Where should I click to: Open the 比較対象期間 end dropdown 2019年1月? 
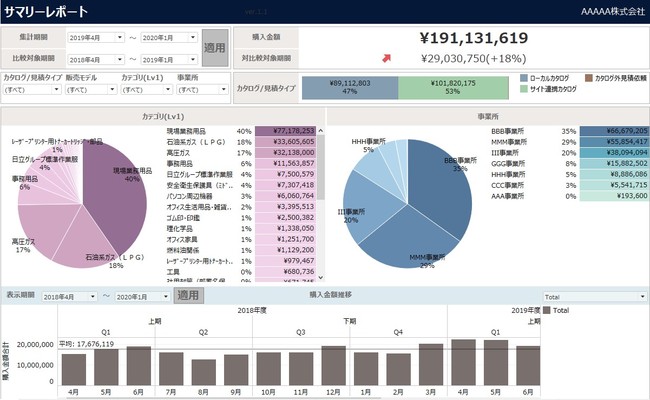169,59
